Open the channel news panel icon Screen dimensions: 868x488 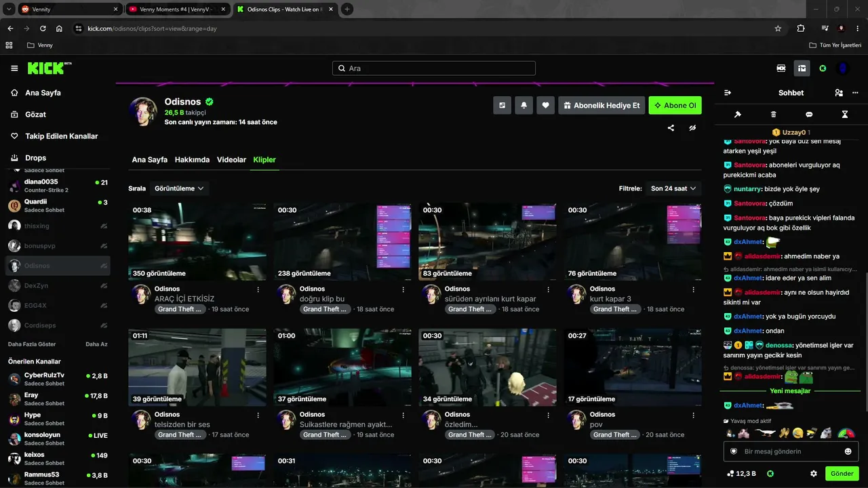pos(502,106)
